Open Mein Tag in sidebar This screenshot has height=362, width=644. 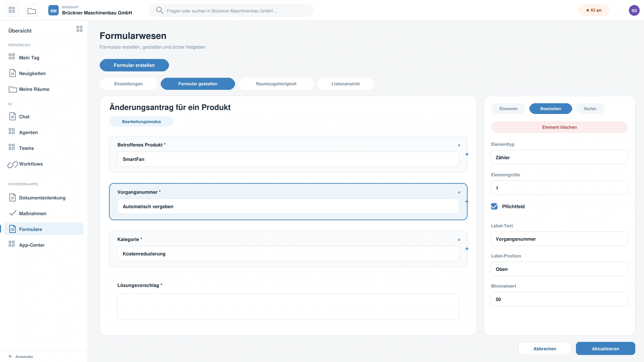point(43,57)
